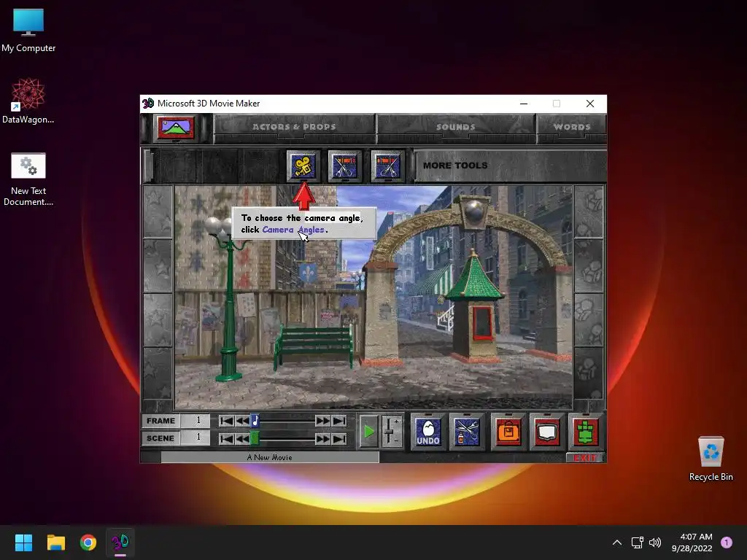Select the DataWagon desktop shortcut

(28, 101)
